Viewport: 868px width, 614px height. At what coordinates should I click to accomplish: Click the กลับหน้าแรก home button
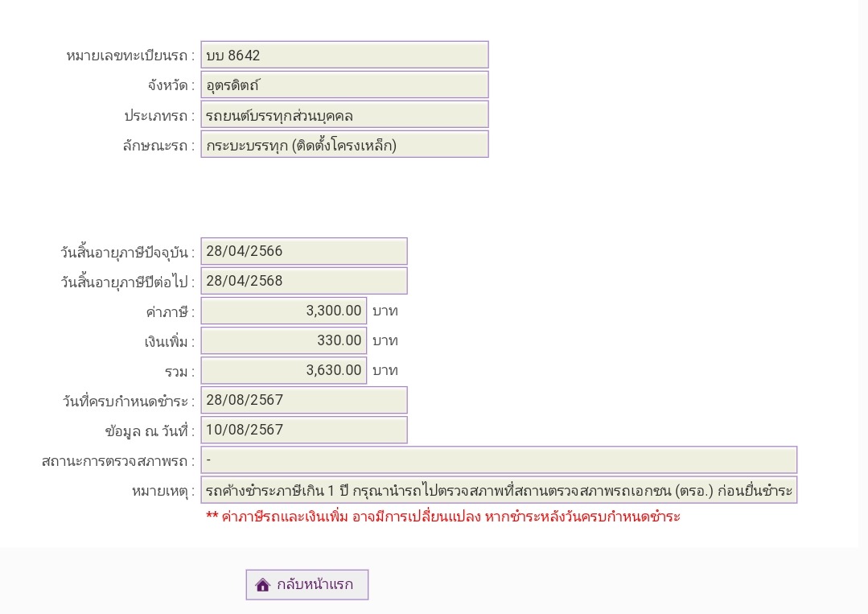pos(307,585)
